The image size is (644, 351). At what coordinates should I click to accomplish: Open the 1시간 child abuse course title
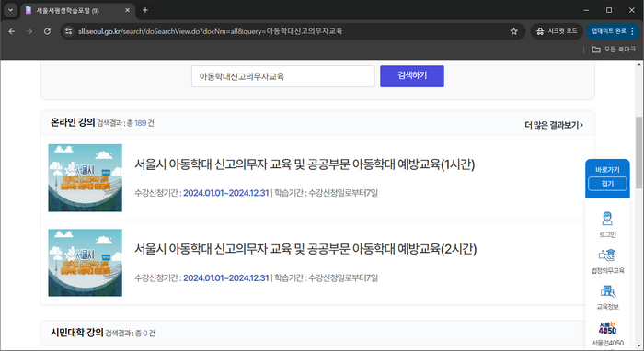pyautogui.click(x=305, y=164)
